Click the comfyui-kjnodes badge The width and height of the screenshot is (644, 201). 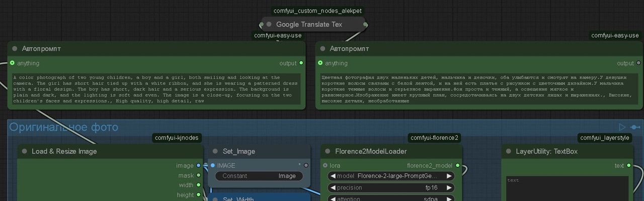tap(177, 138)
